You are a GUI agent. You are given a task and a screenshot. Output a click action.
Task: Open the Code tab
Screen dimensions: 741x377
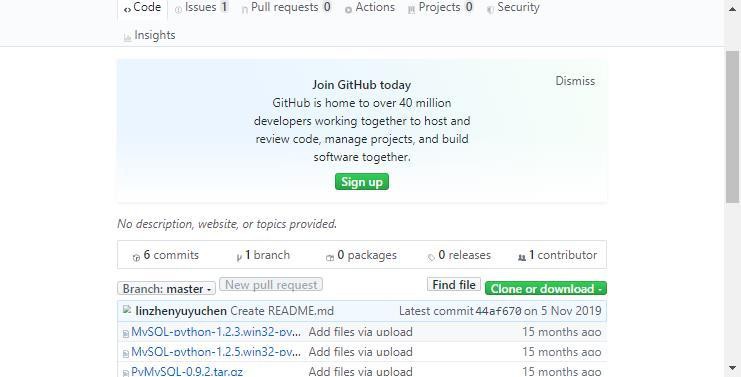142,8
